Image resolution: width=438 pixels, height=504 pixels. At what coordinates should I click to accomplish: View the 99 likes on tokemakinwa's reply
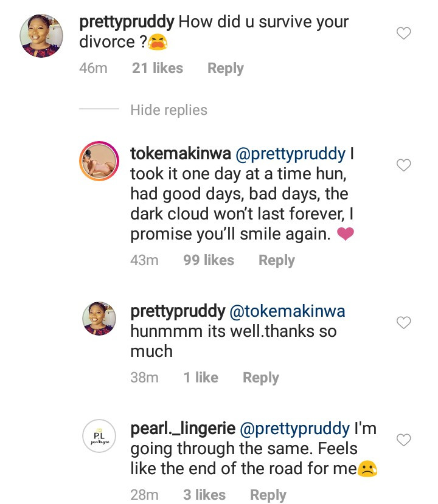click(x=209, y=260)
